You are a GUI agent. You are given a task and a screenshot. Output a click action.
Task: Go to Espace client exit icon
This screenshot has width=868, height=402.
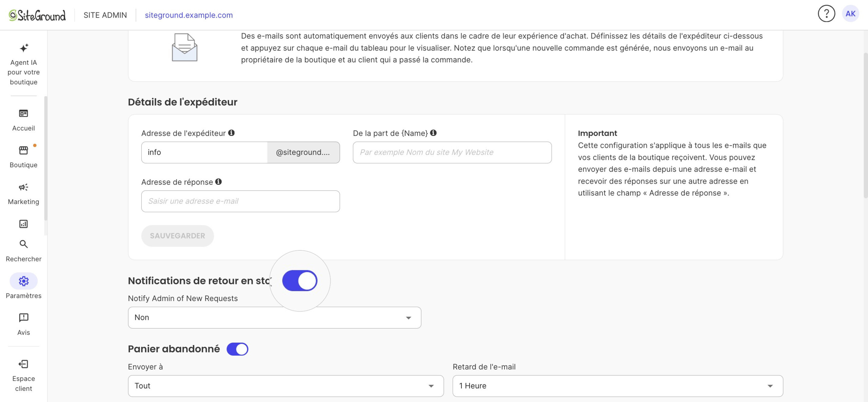(x=23, y=364)
